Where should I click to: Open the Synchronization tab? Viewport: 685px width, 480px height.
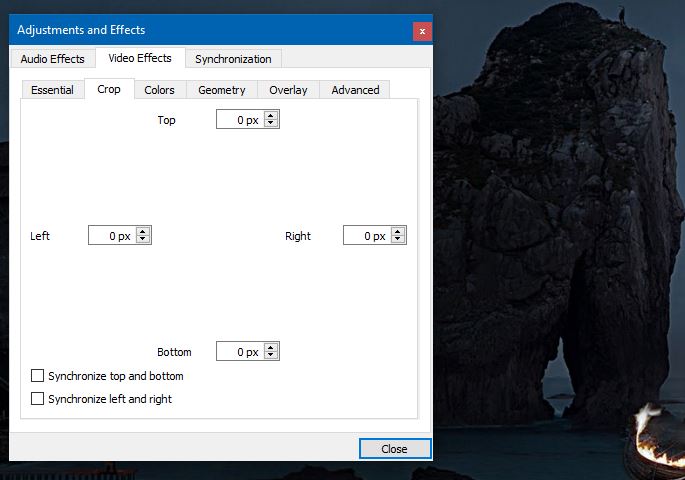(233, 59)
